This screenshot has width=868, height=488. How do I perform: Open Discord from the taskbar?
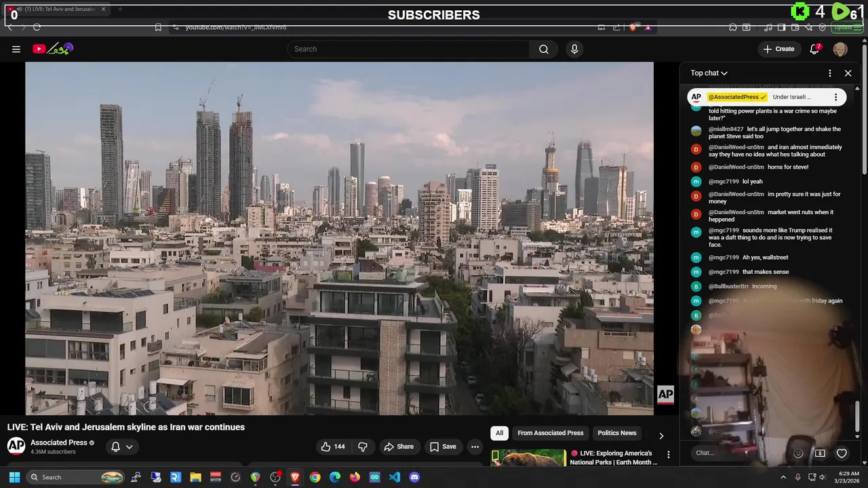414,477
